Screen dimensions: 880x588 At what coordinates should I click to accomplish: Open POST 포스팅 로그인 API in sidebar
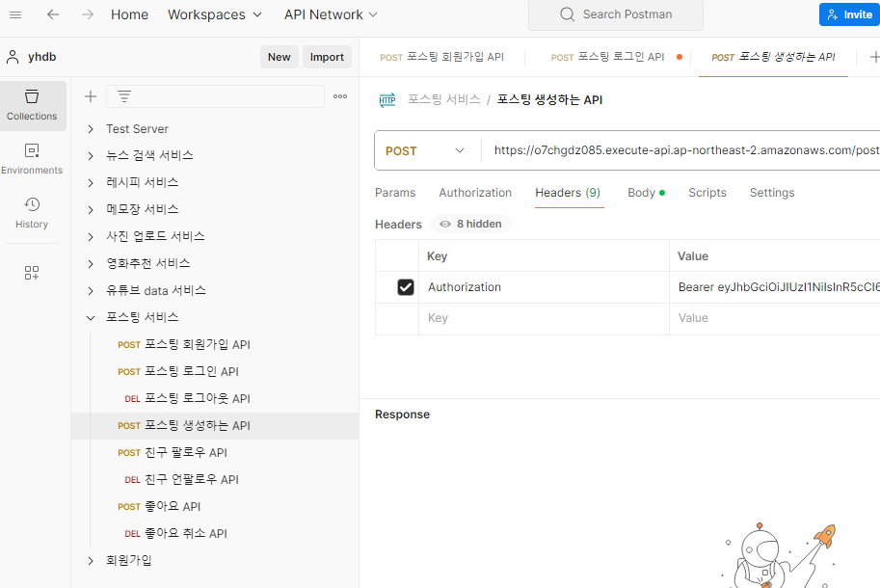pyautogui.click(x=215, y=371)
